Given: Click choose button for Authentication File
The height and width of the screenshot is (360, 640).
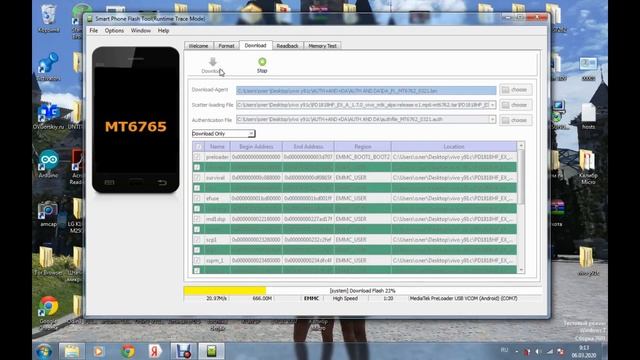Looking at the screenshot, I should 516,120.
